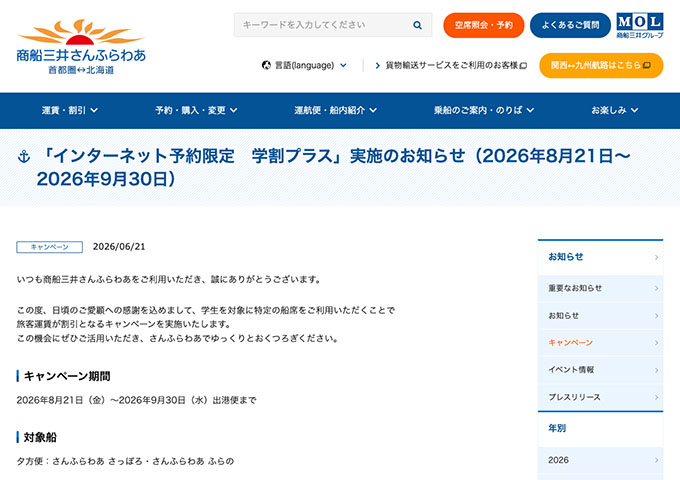Click the page title 学割プラス announcement
680x480 pixels.
(x=334, y=167)
